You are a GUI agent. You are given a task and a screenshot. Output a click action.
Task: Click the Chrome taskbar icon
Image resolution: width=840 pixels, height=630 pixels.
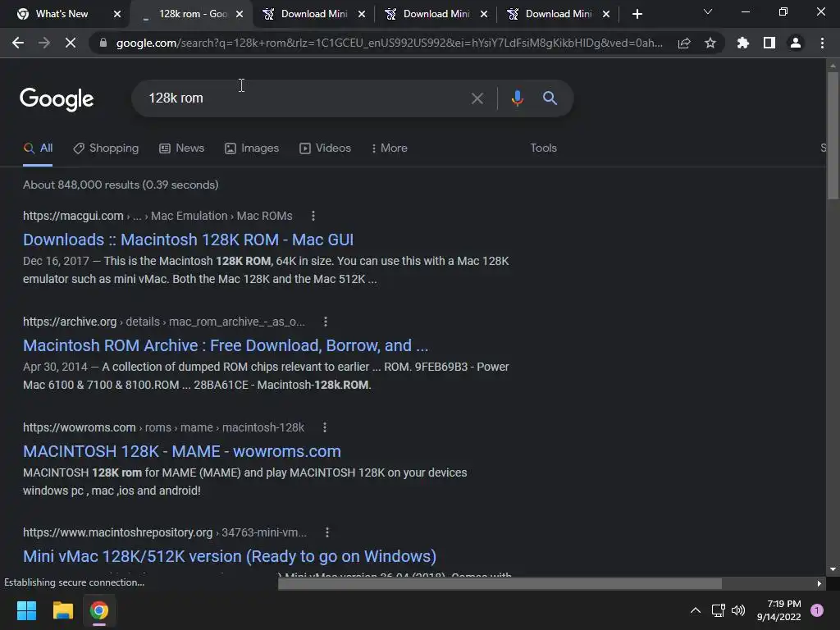99,610
